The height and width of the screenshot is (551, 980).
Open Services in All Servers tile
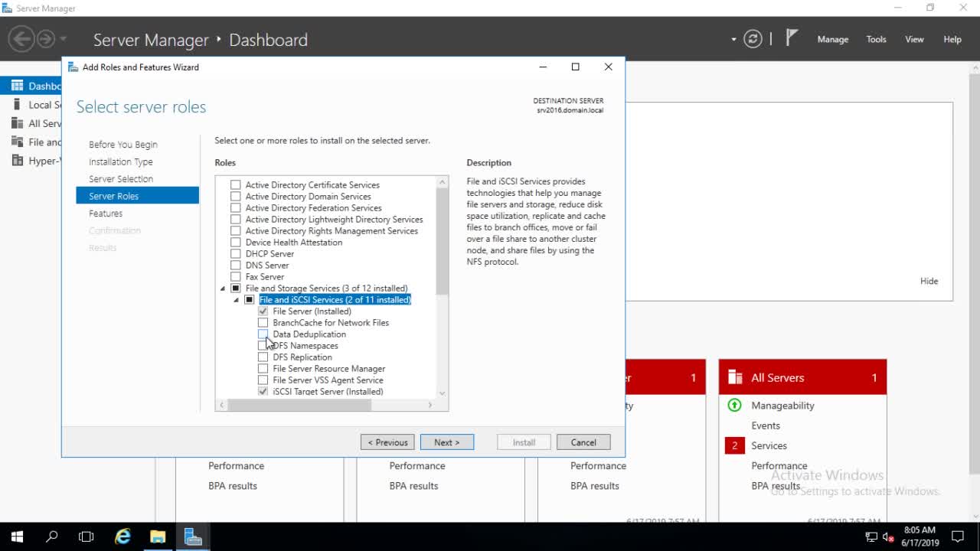click(x=769, y=445)
